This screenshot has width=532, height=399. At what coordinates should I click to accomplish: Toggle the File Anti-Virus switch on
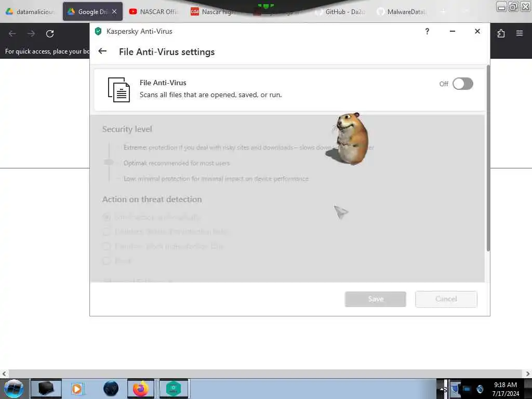tap(462, 84)
